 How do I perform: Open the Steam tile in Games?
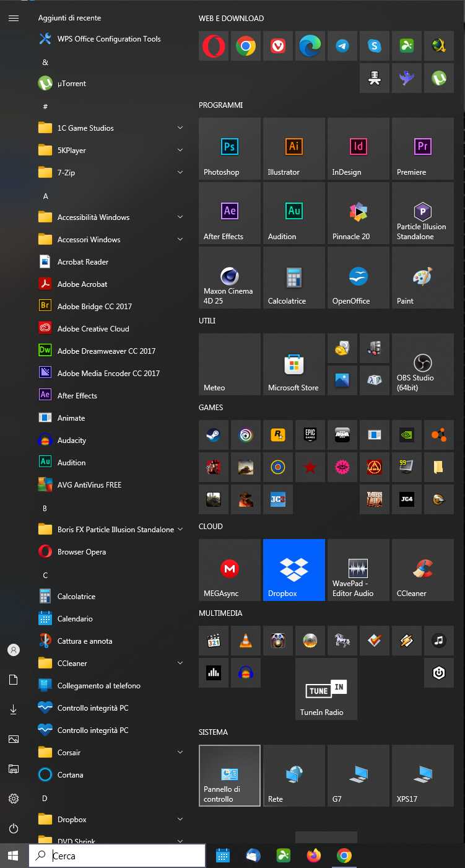coord(214,435)
